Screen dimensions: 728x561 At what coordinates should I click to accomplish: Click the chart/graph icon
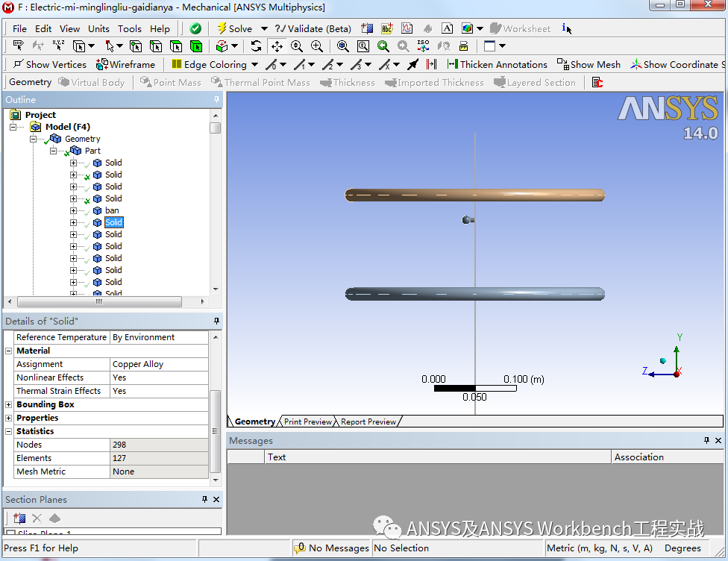(x=407, y=29)
